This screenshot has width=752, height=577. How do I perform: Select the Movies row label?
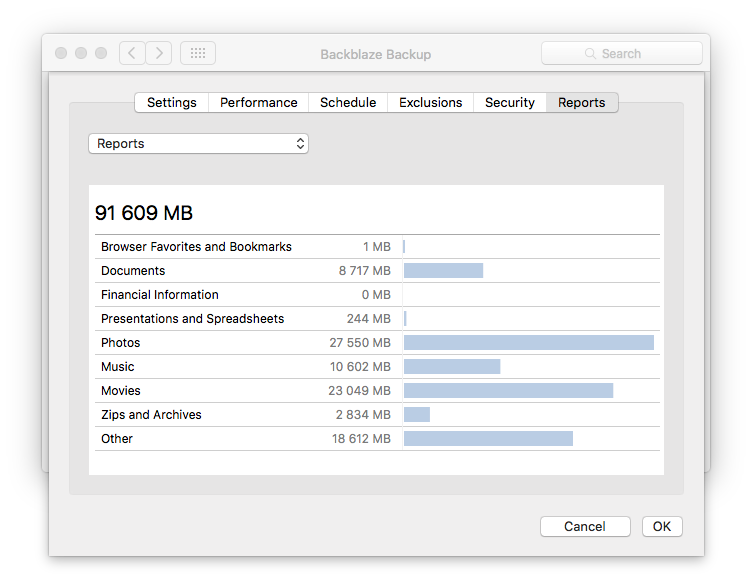click(120, 390)
